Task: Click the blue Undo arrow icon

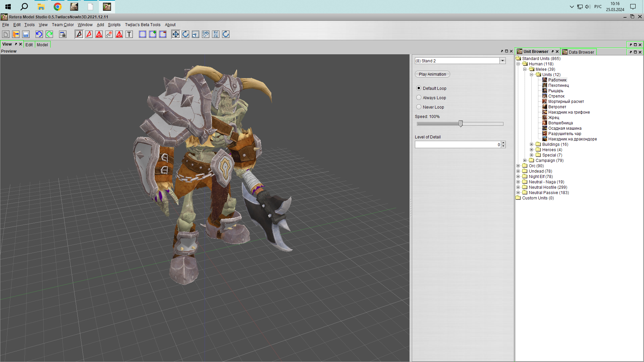Action: coord(39,34)
